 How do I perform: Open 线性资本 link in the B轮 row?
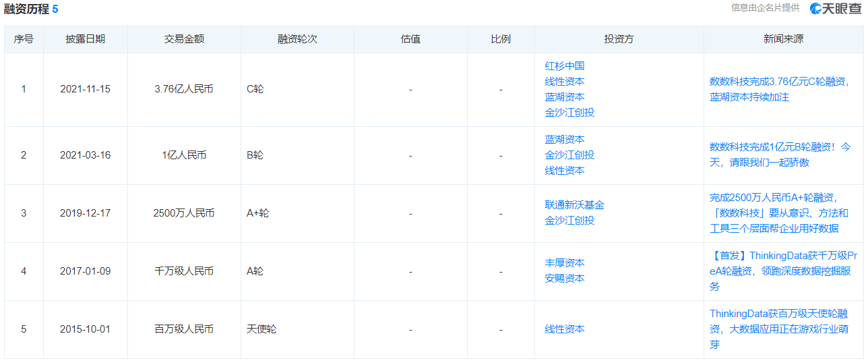565,171
